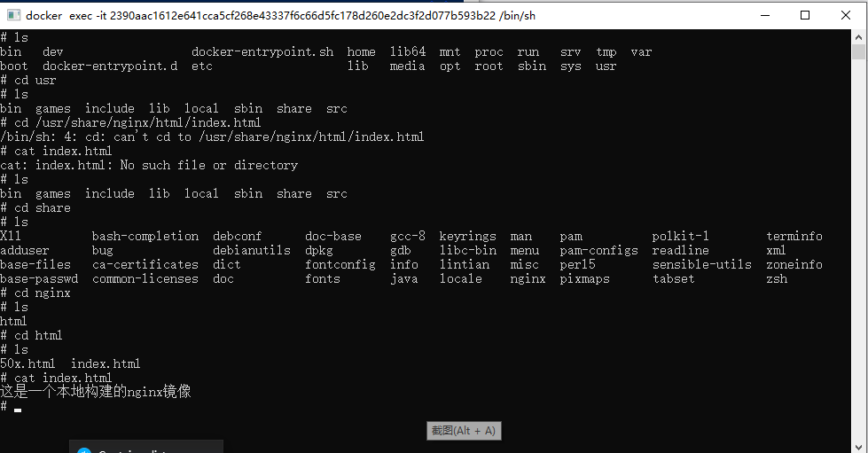Screen dimensions: 868x453
Task: Click the 'nginx' entry in share listing
Action: click(528, 278)
